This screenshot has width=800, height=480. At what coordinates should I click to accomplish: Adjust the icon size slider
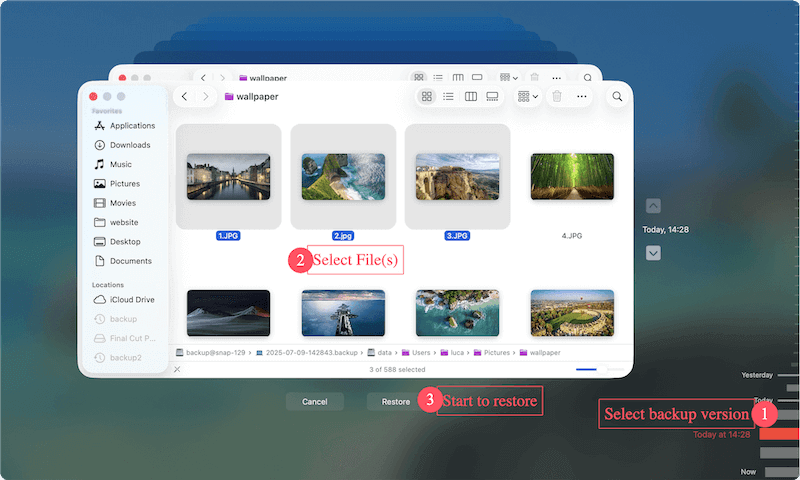pos(586,369)
